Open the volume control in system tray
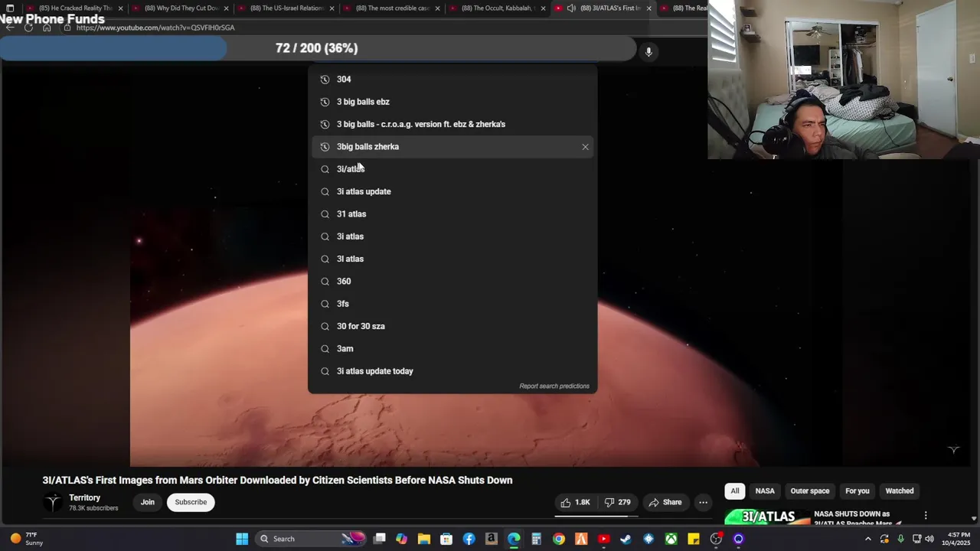This screenshot has height=551, width=980. pos(929,539)
